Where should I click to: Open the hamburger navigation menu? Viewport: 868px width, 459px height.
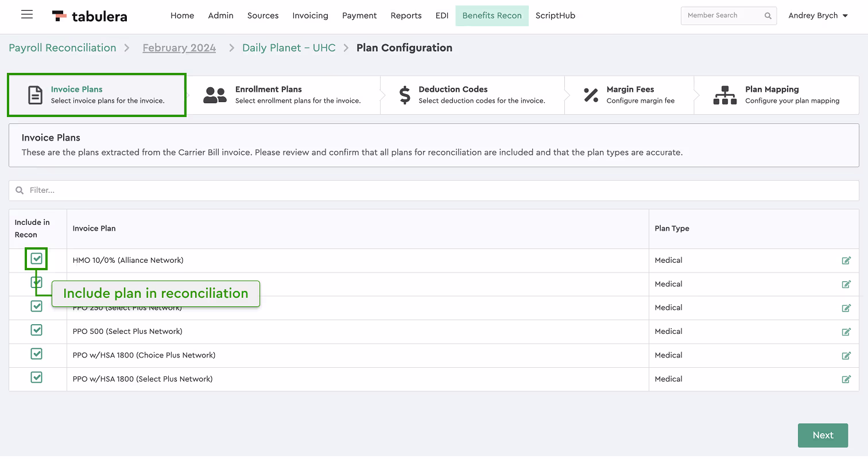point(27,15)
